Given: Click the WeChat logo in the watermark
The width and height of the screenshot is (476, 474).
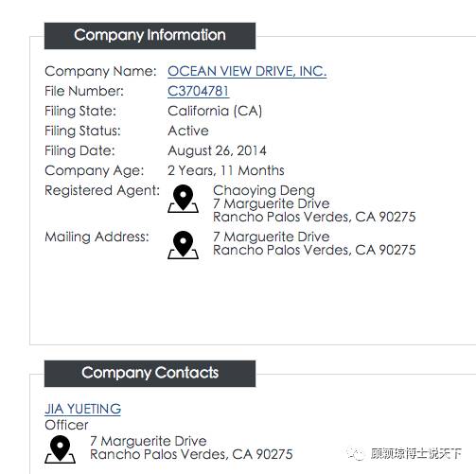Looking at the screenshot, I should 356,454.
